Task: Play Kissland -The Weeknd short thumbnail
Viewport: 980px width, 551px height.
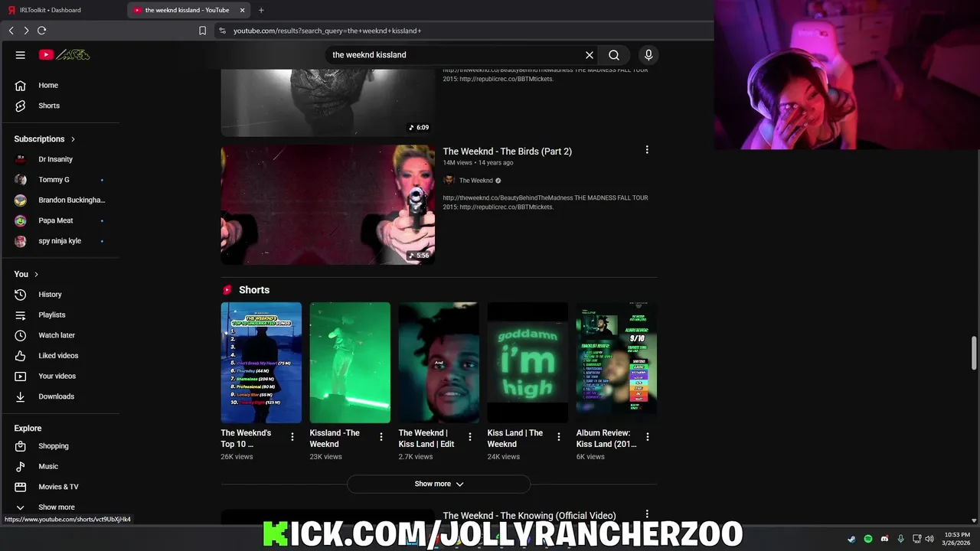Action: 350,363
